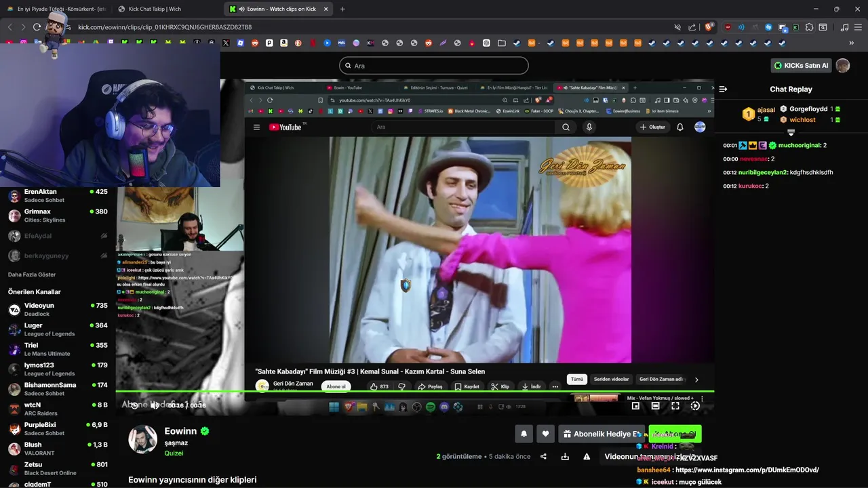Click the green Abone Ol button
The image size is (868, 488).
(x=675, y=434)
